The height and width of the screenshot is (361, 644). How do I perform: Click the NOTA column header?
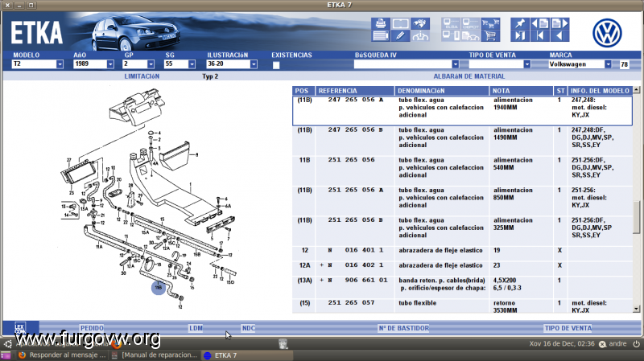[x=521, y=91]
